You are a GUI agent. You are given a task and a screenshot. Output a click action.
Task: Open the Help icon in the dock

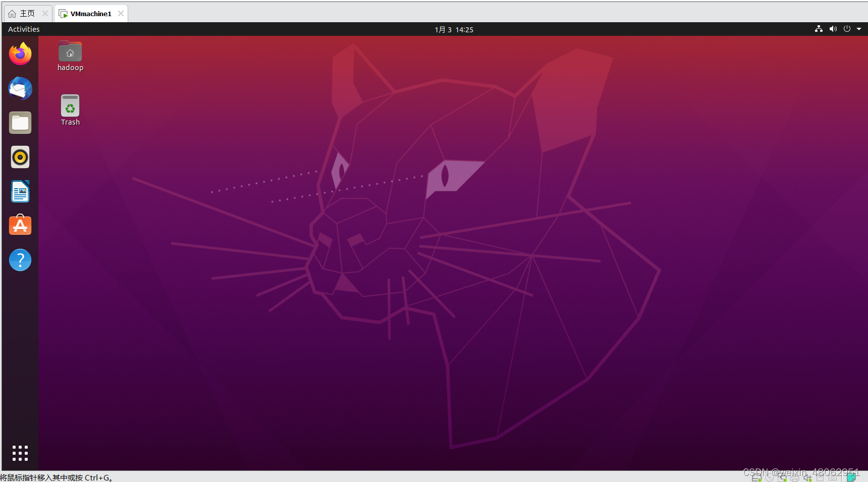click(20, 260)
